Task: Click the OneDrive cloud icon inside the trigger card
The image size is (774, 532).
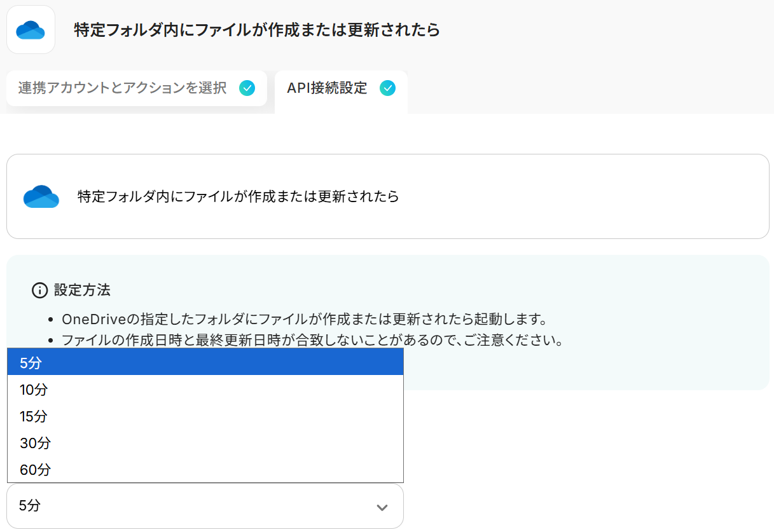Action: coord(41,196)
